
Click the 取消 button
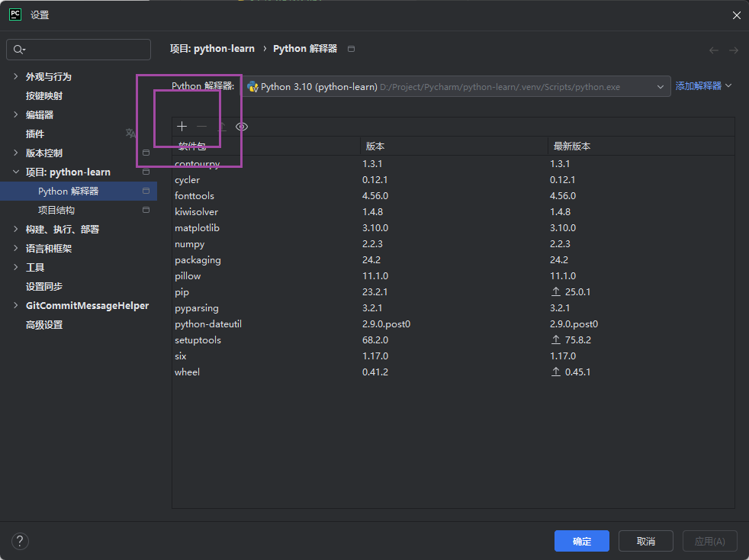pyautogui.click(x=646, y=541)
